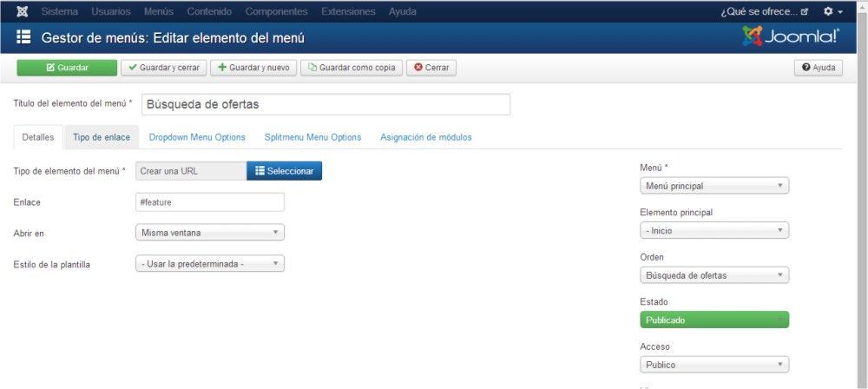The height and width of the screenshot is (389, 868).
Task: Open the settings gear menu
Action: coord(833,11)
